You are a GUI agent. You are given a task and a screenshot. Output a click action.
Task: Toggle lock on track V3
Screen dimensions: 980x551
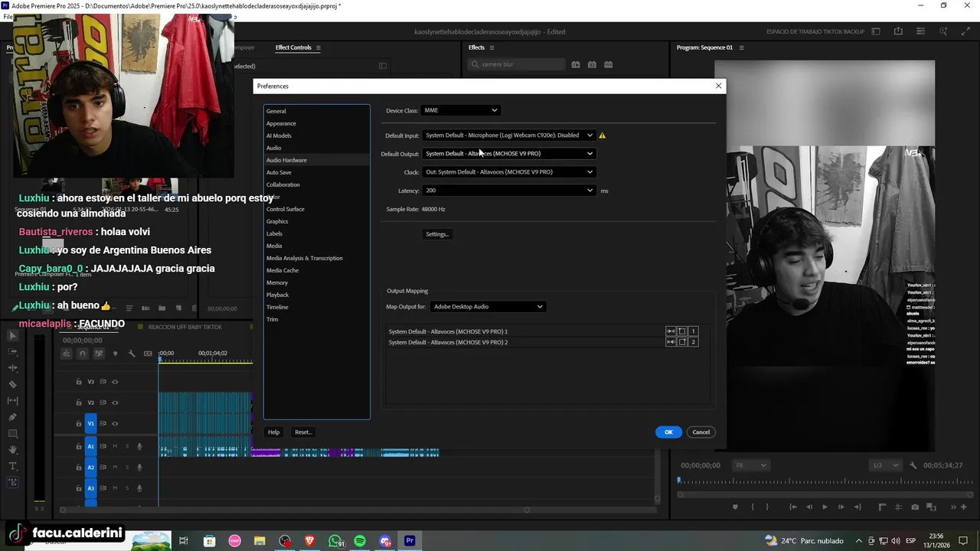coord(78,382)
